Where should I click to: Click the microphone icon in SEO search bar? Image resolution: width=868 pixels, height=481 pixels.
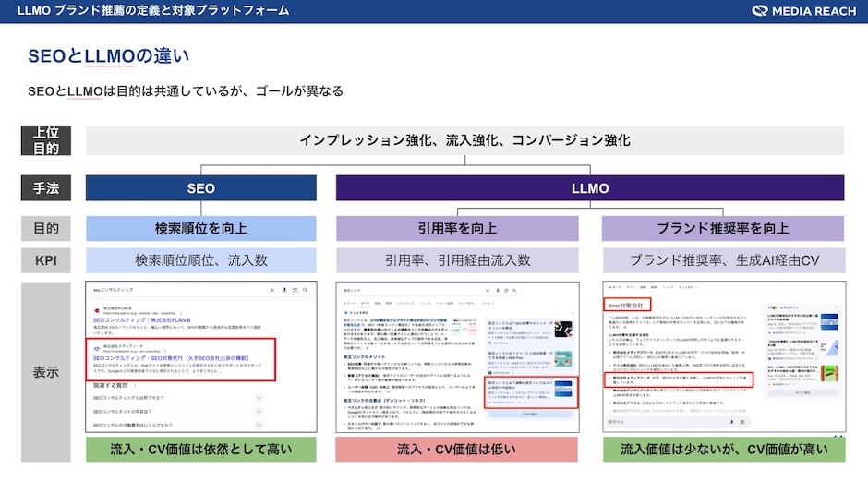coord(284,290)
